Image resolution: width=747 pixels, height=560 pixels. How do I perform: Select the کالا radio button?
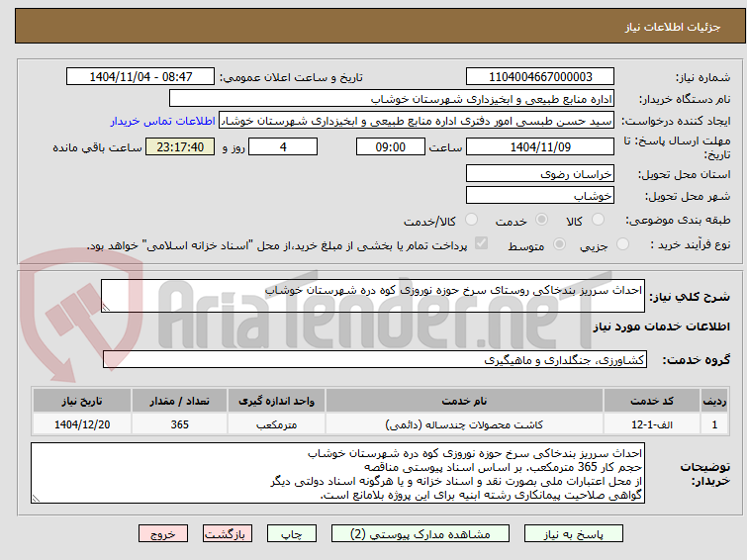click(x=598, y=220)
